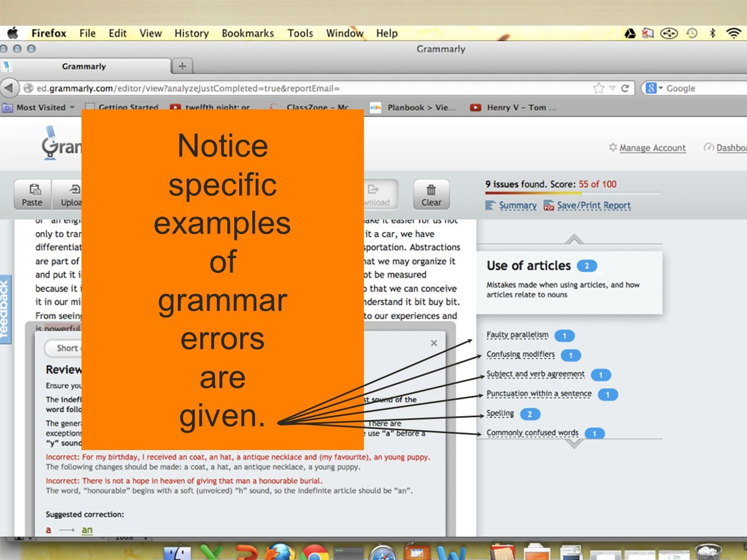Select Commonly confused words category
Screen dimensions: 747x560
pos(532,433)
